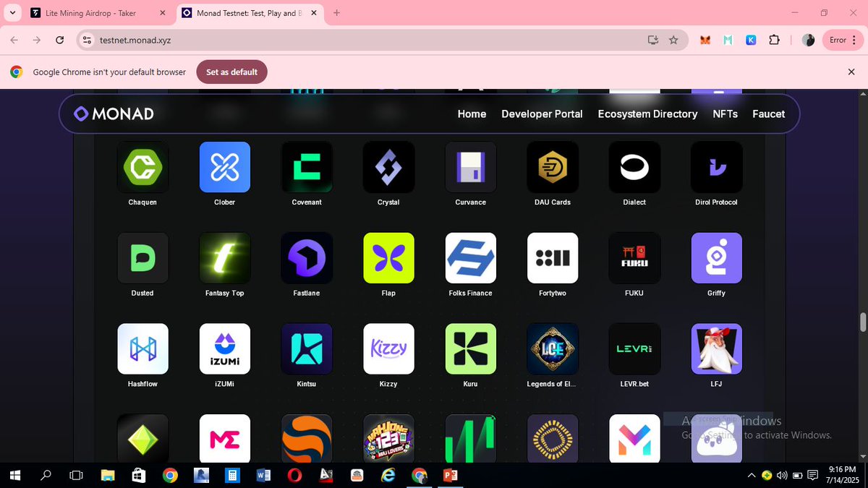The image size is (868, 488).
Task: Open Word from the taskbar
Action: pos(263,475)
